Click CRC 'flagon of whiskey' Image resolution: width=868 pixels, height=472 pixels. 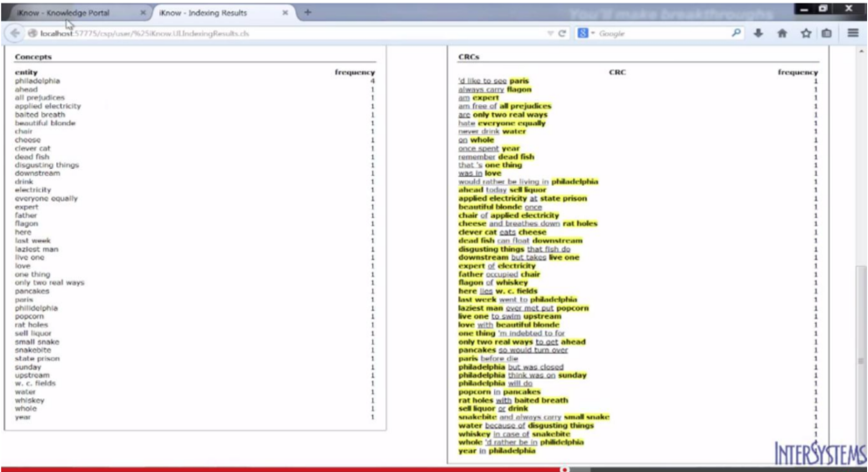pos(492,282)
